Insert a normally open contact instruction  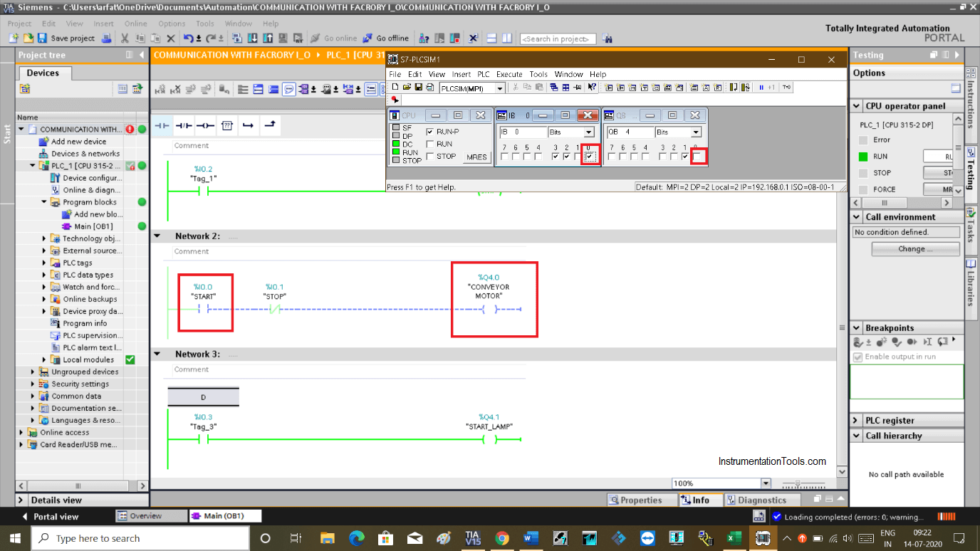coord(162,125)
